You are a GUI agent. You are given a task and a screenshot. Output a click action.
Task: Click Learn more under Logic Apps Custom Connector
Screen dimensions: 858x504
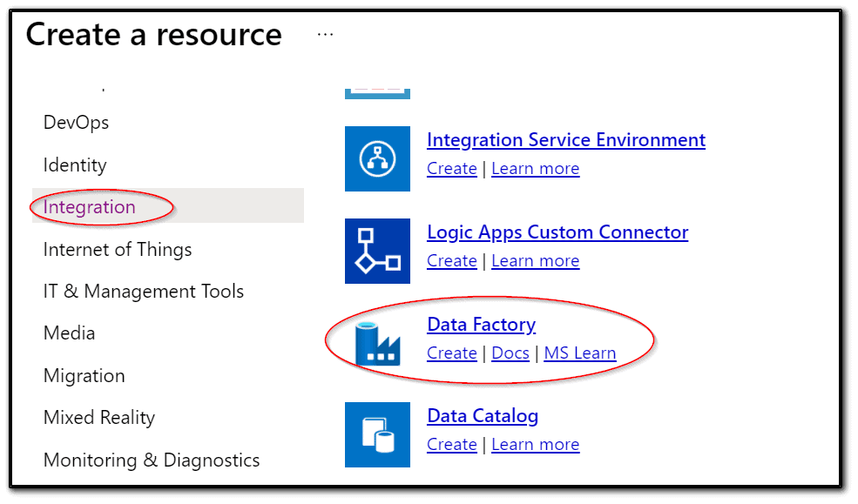click(x=535, y=260)
